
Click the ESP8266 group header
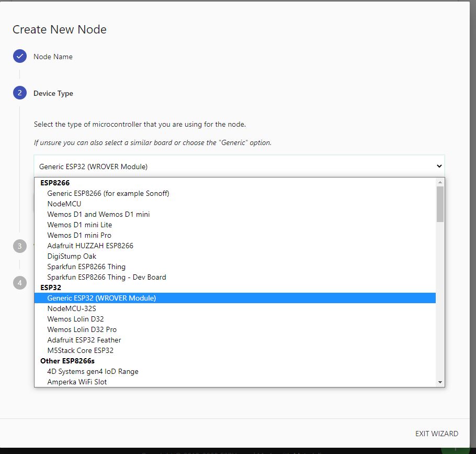coord(55,183)
